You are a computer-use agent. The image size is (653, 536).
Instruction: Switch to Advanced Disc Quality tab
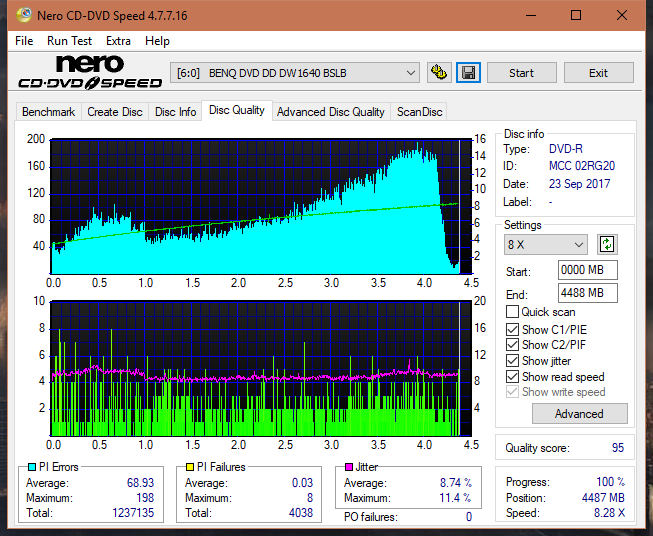[x=331, y=112]
